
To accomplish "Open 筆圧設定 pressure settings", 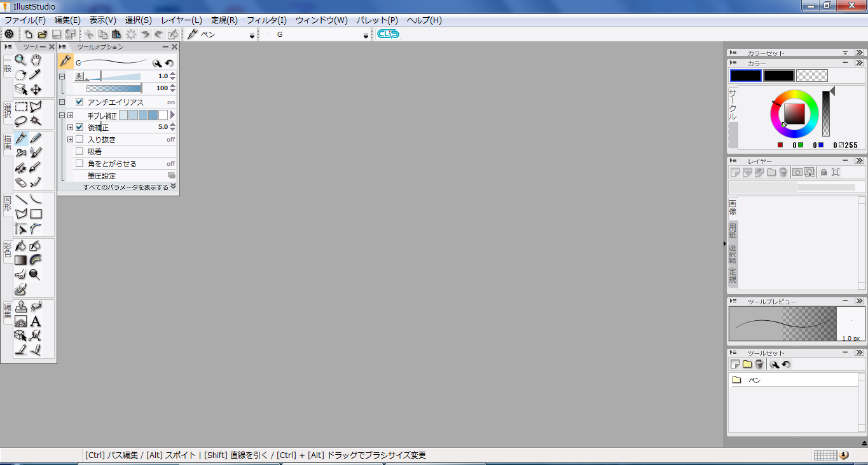I will tap(102, 175).
